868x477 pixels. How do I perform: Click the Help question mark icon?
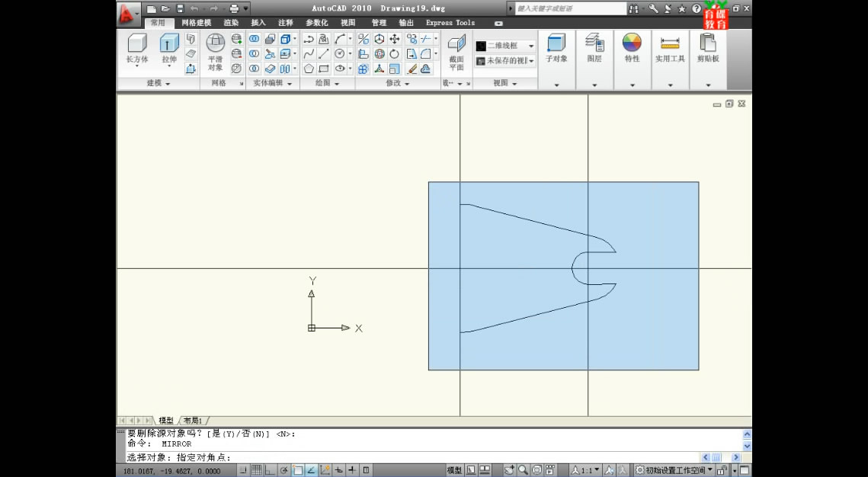tap(697, 9)
